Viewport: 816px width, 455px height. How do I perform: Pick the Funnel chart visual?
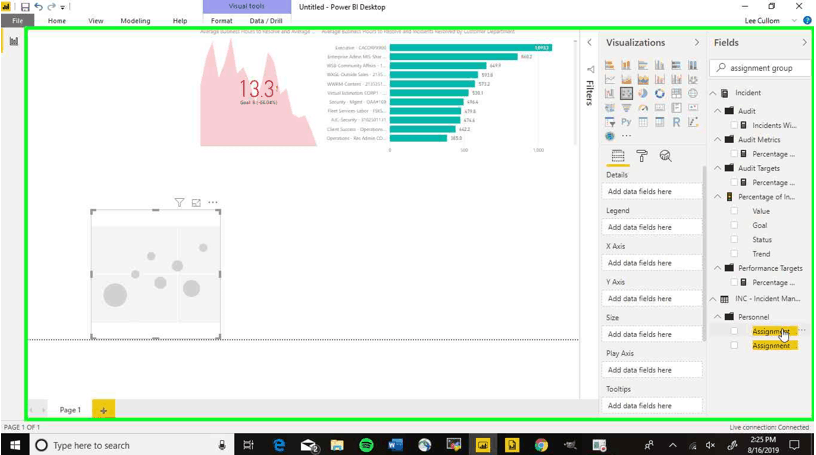pyautogui.click(x=626, y=108)
